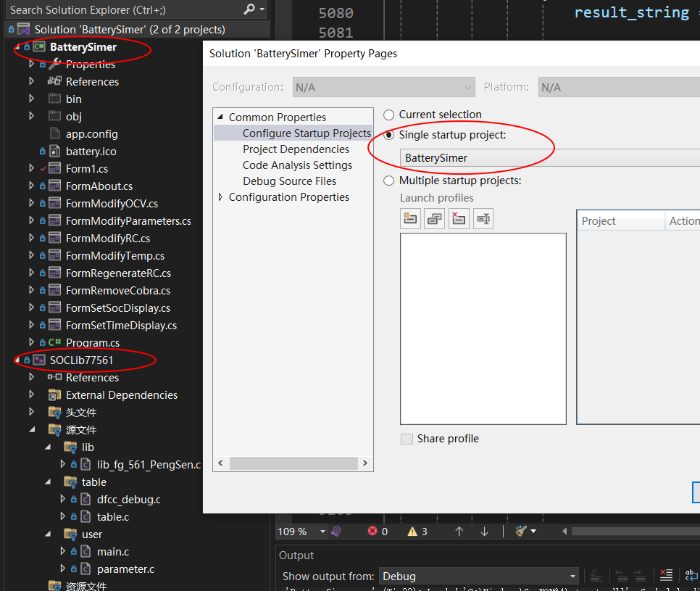Viewport: 700px width, 591px height.
Task: Select the Current selection radio button
Action: click(x=389, y=115)
